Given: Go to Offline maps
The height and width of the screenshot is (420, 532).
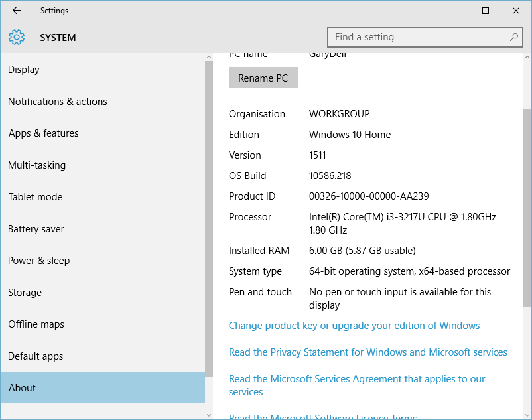Looking at the screenshot, I should [x=36, y=324].
